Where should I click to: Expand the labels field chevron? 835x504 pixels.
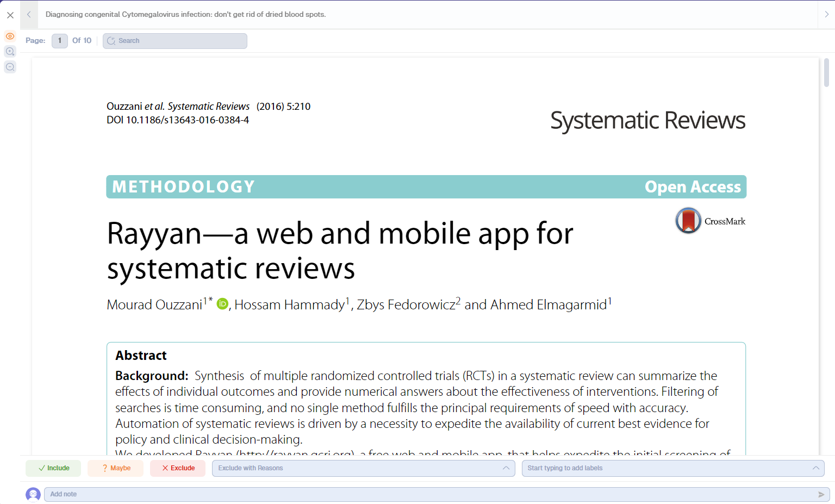pyautogui.click(x=815, y=468)
